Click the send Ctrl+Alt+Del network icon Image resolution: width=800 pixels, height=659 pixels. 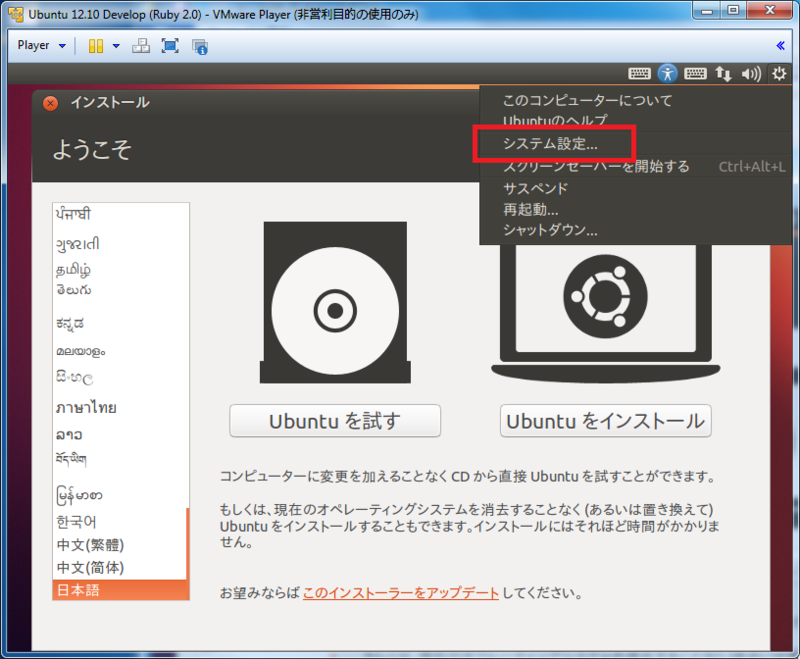[x=141, y=46]
